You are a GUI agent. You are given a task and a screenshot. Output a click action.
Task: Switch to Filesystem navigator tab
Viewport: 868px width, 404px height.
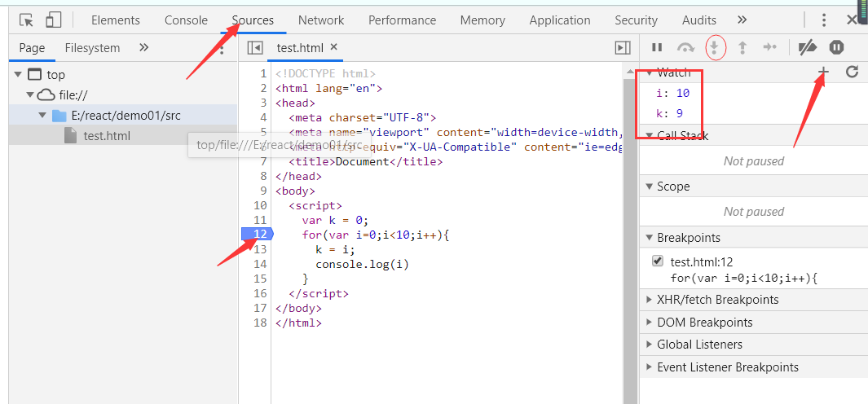92,48
